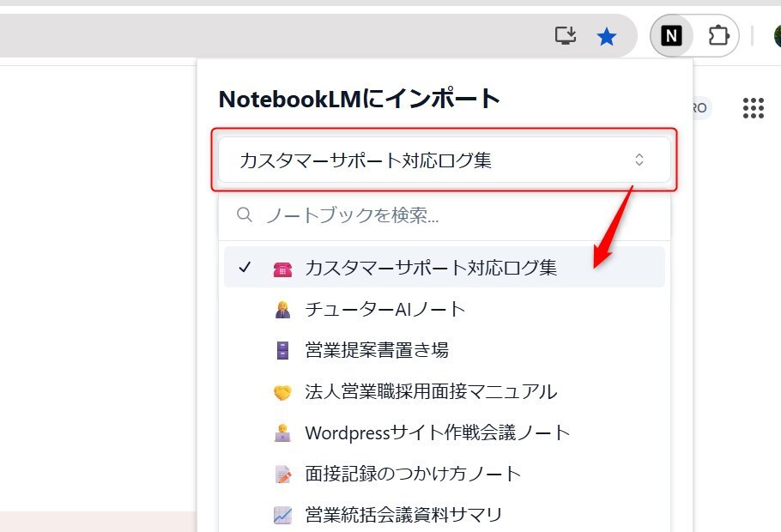Screen dimensions: 781x532
Task: Click the magnifier icon in notebook search
Action: 244,215
